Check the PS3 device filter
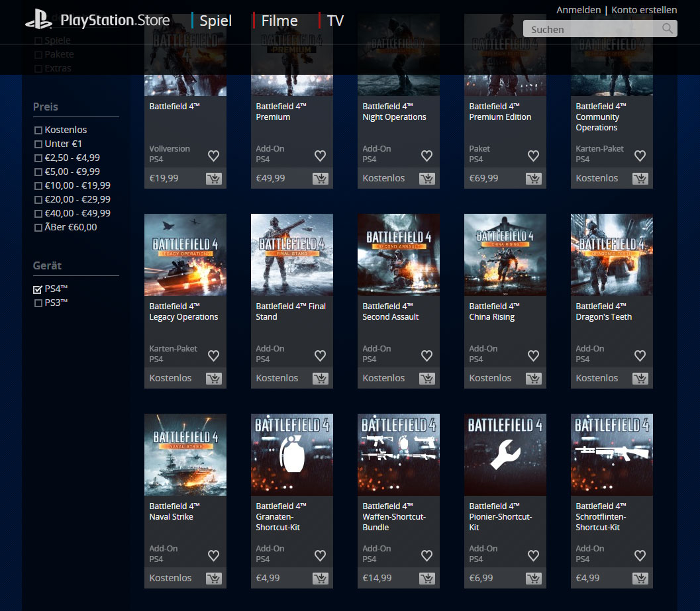Viewport: 700px width, 611px height. 38,303
